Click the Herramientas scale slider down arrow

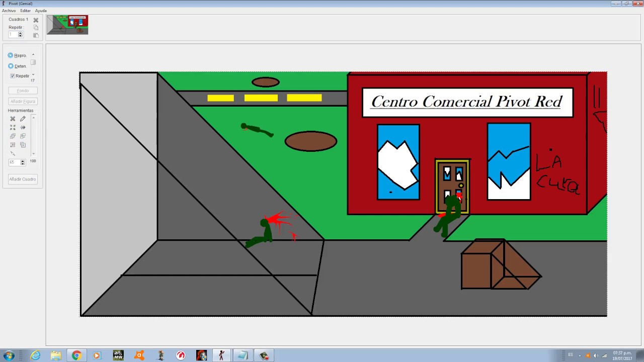coord(33,153)
